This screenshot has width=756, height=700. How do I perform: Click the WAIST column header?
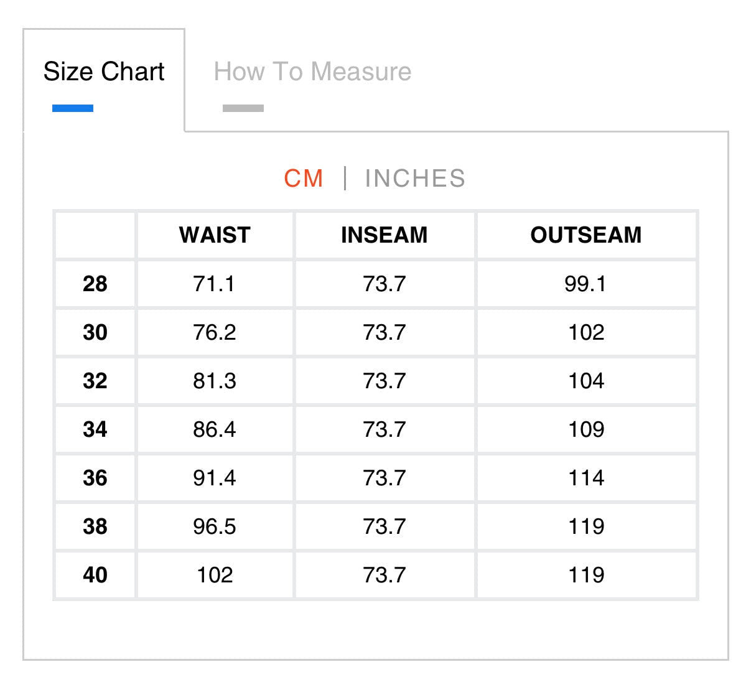215,235
